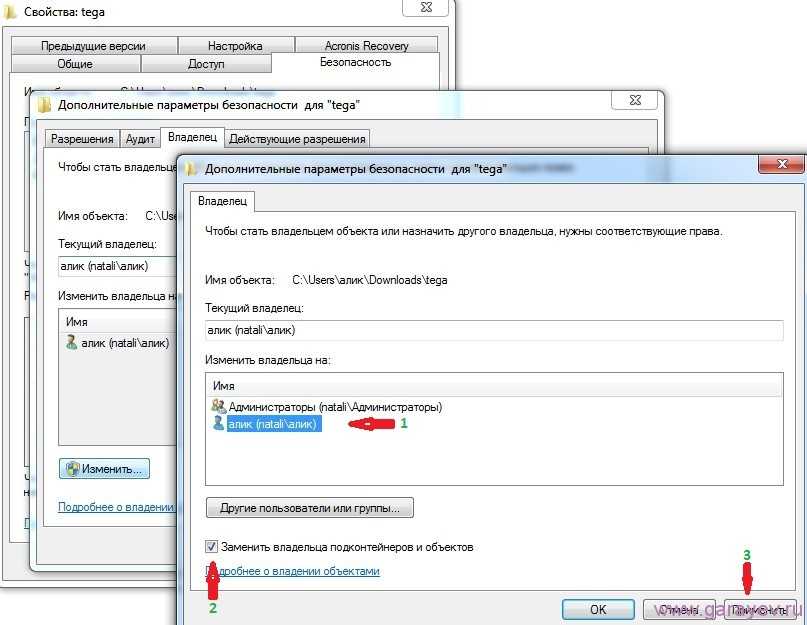807x625 pixels.
Task: Select the Администраторы group icon
Action: pyautogui.click(x=218, y=407)
